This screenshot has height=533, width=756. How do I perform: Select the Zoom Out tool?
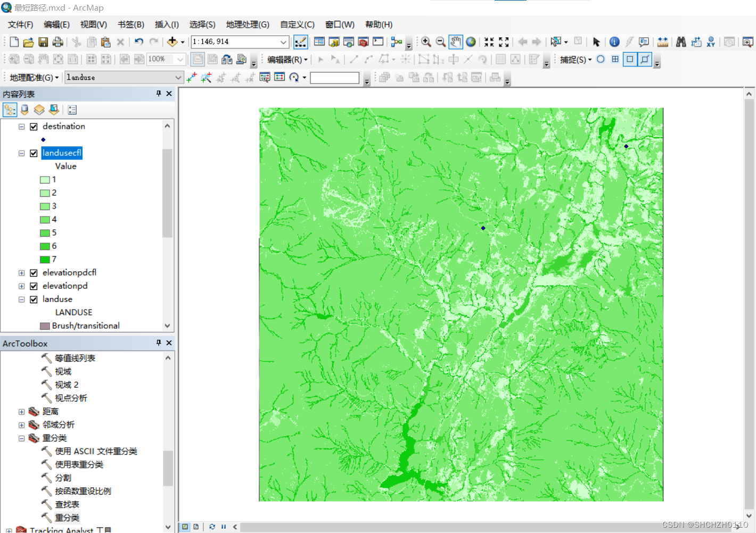tap(440, 42)
